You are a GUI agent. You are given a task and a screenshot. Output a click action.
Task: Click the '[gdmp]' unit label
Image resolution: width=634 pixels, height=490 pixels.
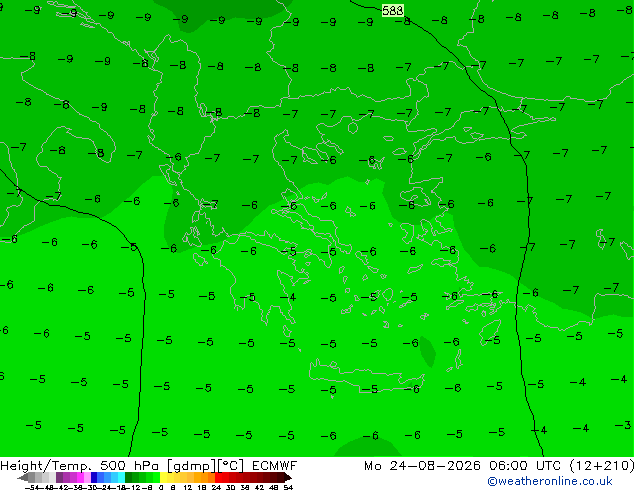(x=192, y=466)
